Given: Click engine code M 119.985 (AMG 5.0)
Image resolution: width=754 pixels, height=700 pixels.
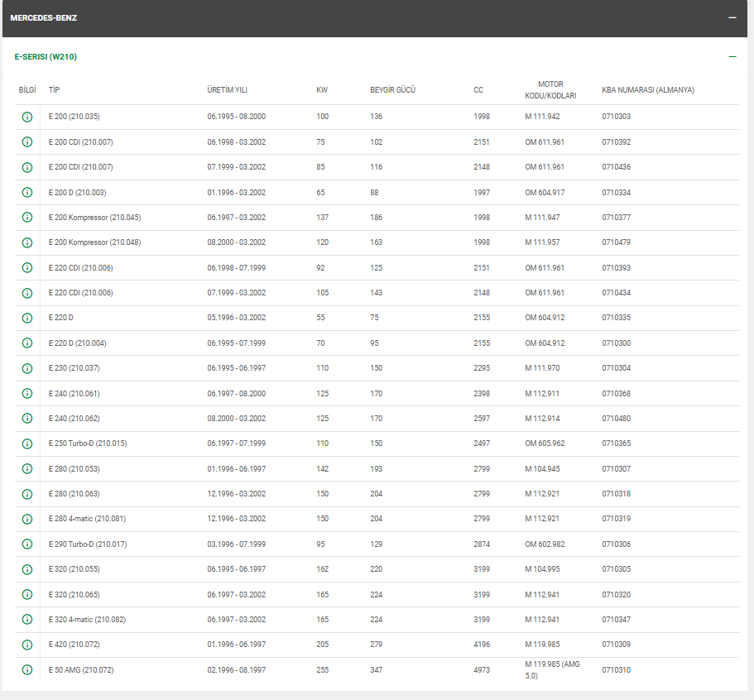Looking at the screenshot, I should click(554, 669).
